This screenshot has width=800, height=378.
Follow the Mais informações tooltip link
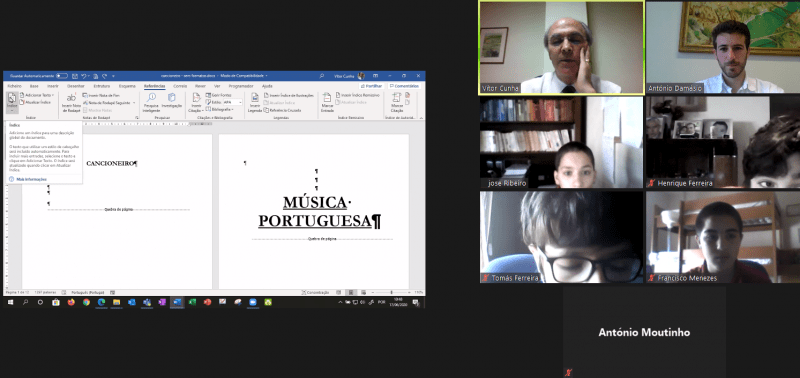[31, 179]
